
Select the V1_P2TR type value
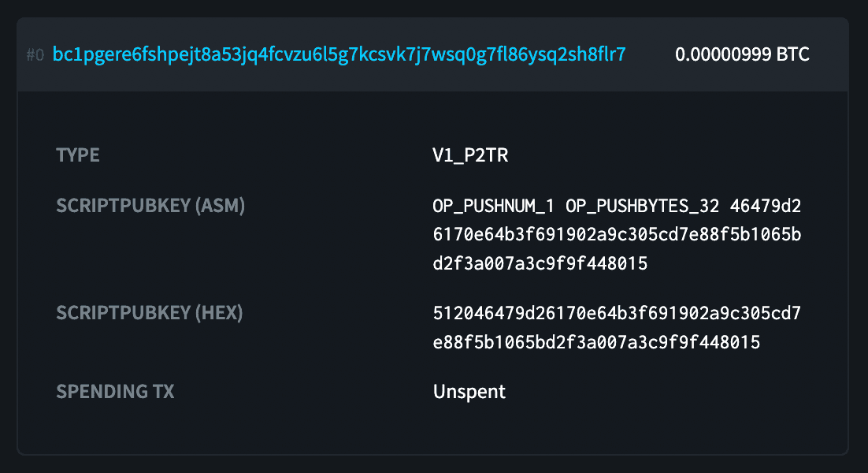[x=470, y=155]
